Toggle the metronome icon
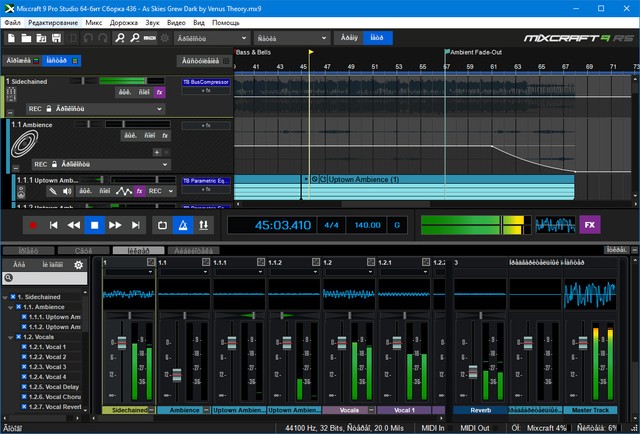Screen dimensions: 640x434 click(183, 225)
